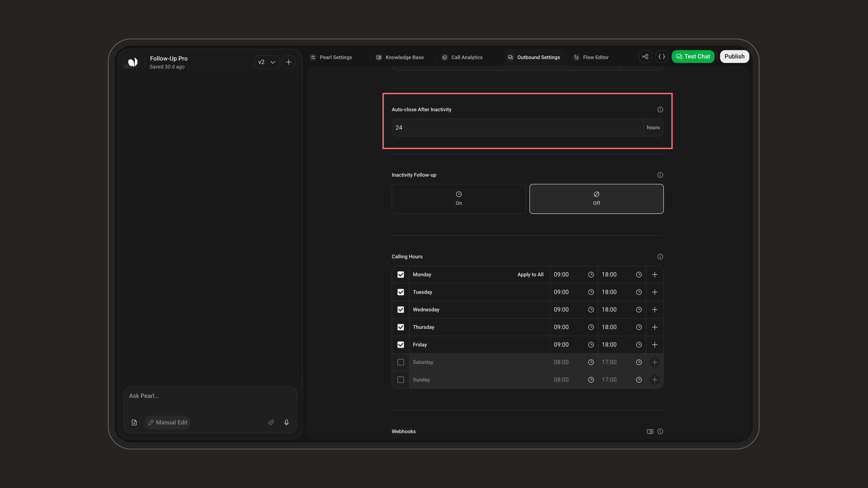Add a time range to Wednesday
868x488 pixels.
click(x=655, y=310)
